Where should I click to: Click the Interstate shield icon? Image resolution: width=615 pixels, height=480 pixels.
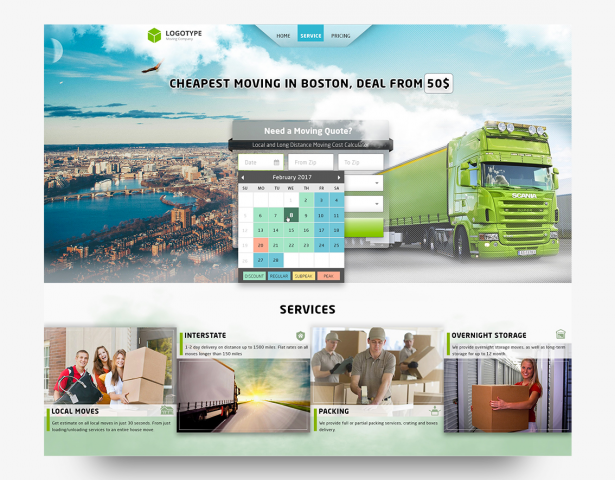tap(300, 336)
